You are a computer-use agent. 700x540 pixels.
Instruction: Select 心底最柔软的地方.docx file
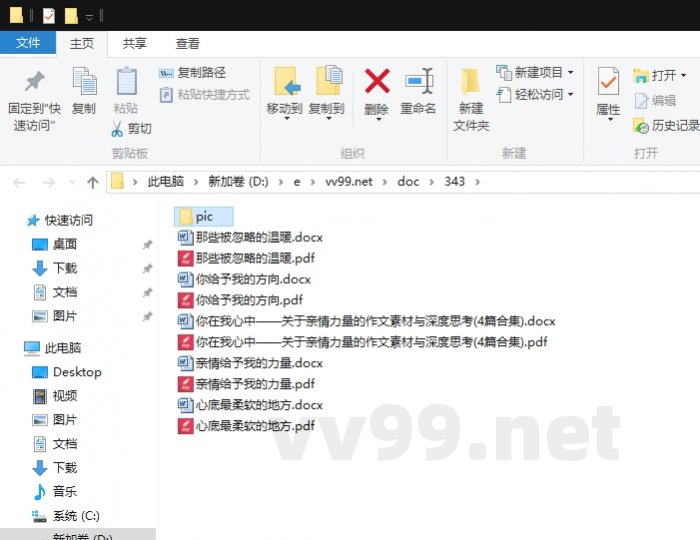tap(250, 405)
